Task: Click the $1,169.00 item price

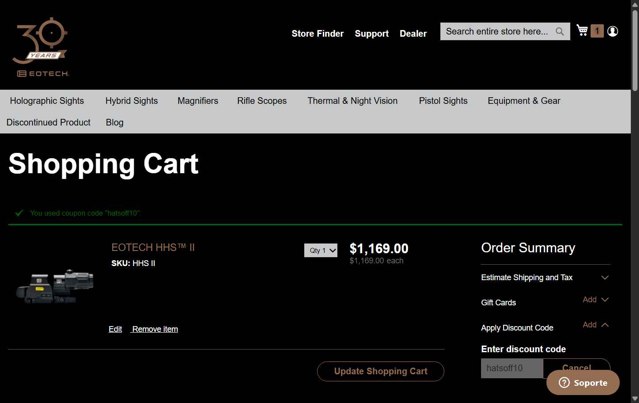Action: 379,249
